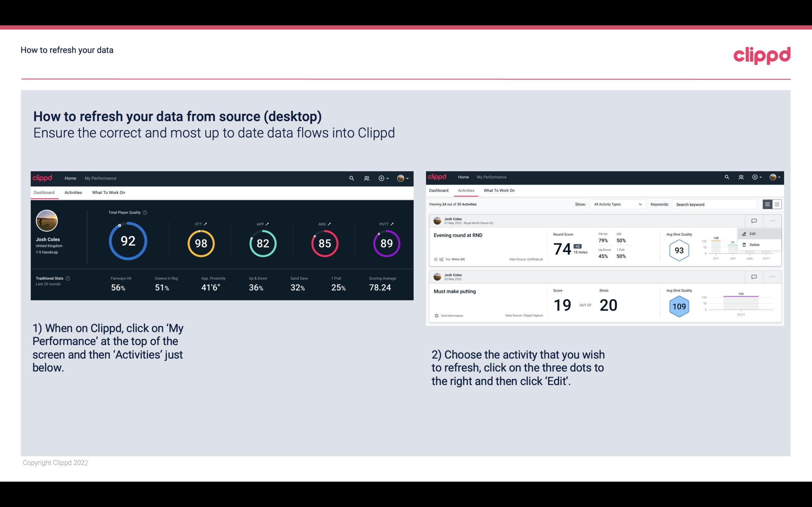Click the search icon in the navigation bar

[x=351, y=177]
